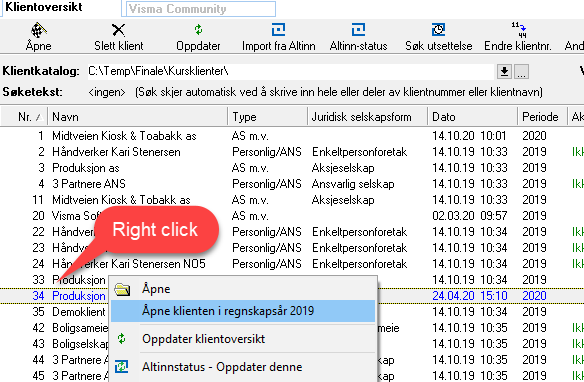Click the Import fra Altinn icon
Screen dimensions: 584x382
(278, 30)
